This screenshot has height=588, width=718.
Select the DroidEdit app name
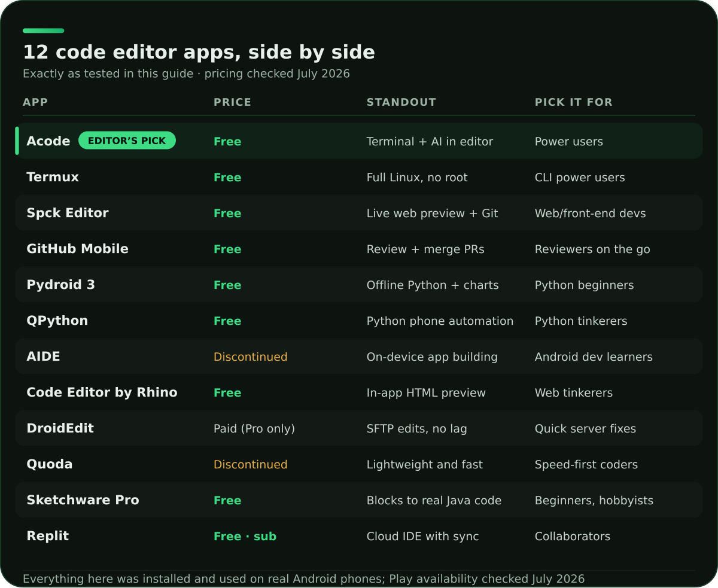pos(60,428)
